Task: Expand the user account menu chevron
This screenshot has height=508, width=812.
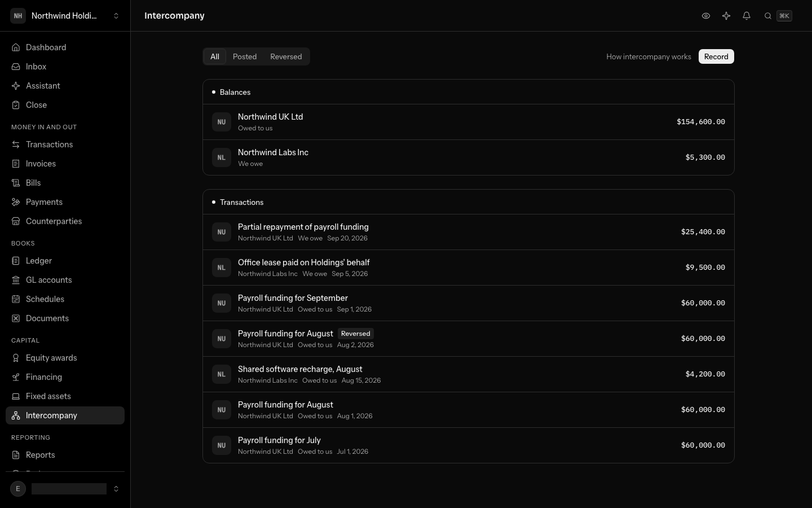Action: coord(116,489)
